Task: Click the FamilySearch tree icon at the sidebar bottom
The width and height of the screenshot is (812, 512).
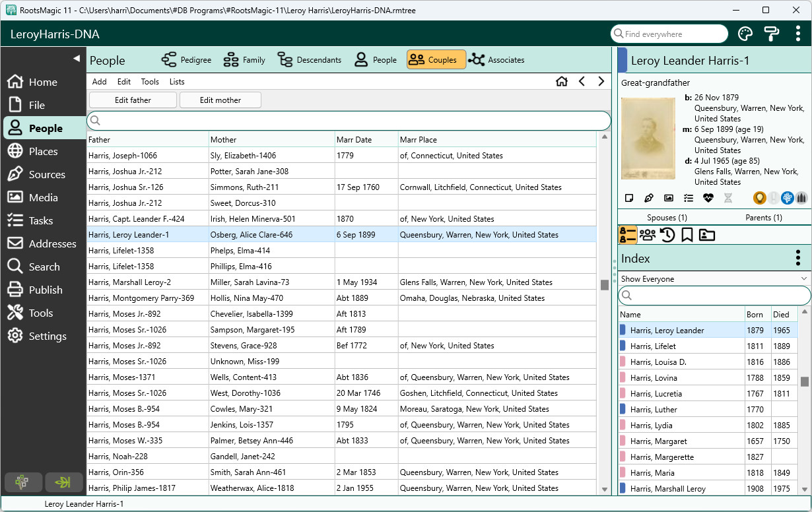Action: pyautogui.click(x=23, y=482)
